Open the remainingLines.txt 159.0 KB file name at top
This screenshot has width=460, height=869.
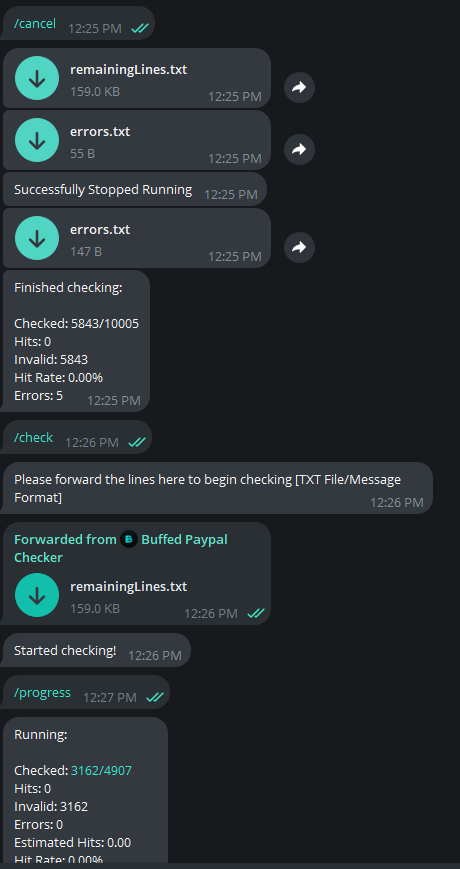pos(129,70)
